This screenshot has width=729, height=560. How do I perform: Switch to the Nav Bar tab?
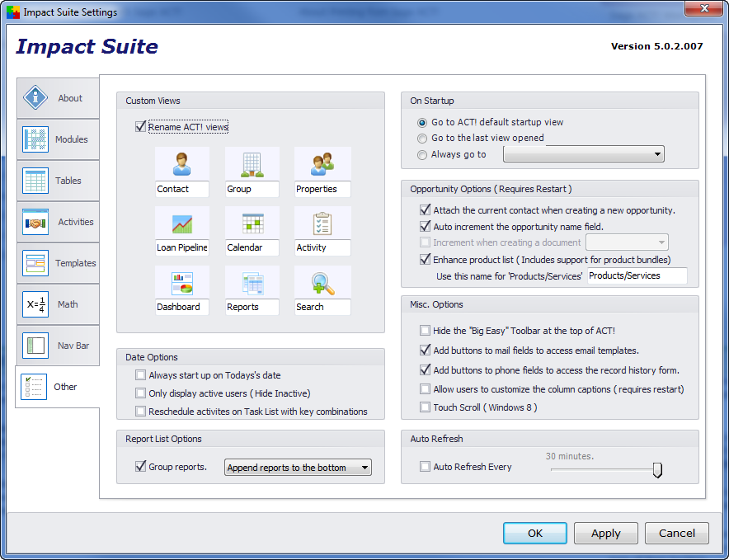pos(58,346)
